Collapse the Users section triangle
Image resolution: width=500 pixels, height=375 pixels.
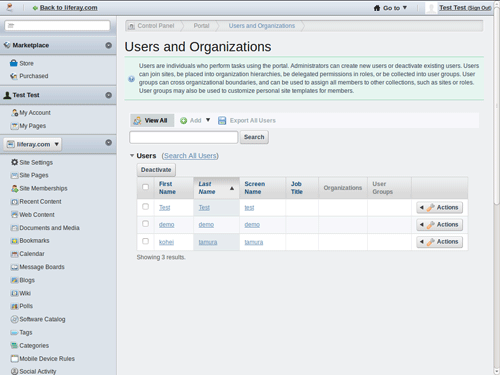point(132,156)
